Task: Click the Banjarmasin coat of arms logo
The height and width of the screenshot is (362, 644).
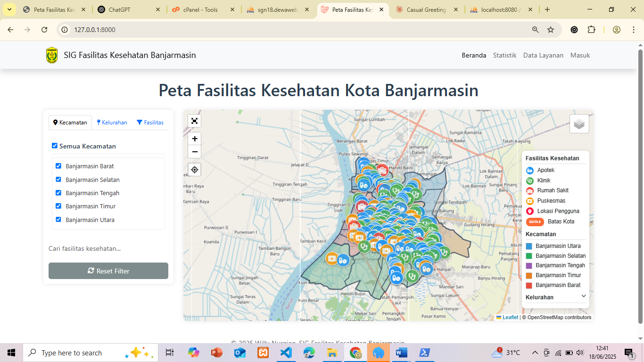Action: 52,55
